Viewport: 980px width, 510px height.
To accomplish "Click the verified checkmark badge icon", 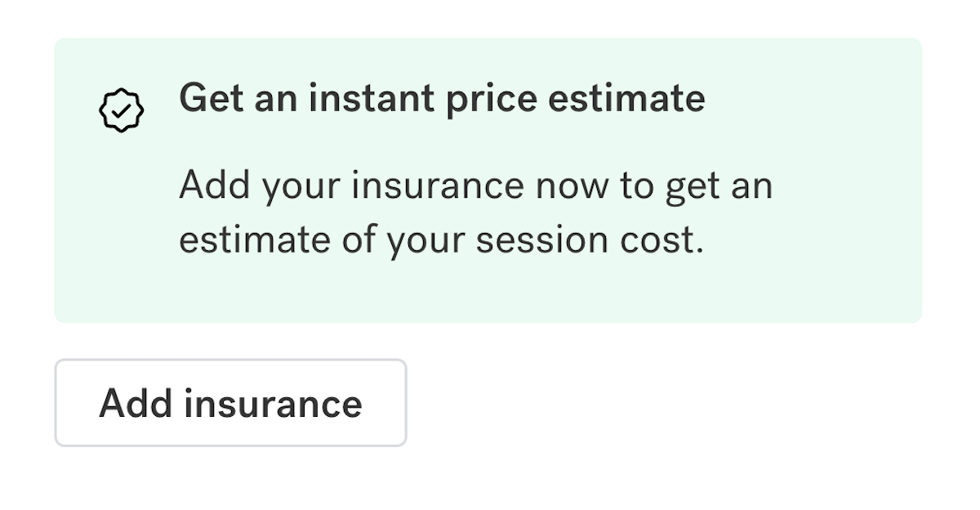I will pyautogui.click(x=121, y=111).
